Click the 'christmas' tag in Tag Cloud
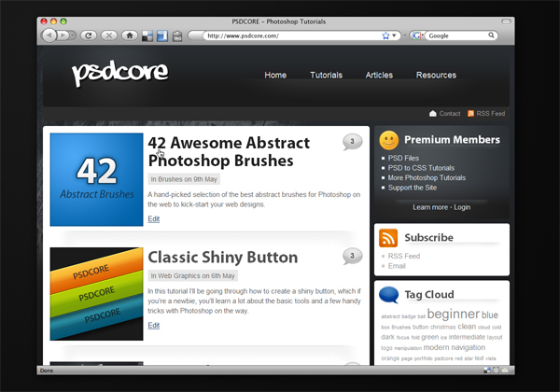Viewport: 560px width, 392px height. (x=442, y=327)
